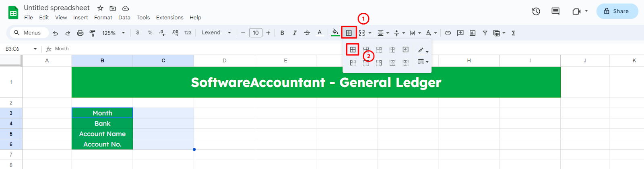
Task: Open more number formats (123)
Action: pos(188,33)
